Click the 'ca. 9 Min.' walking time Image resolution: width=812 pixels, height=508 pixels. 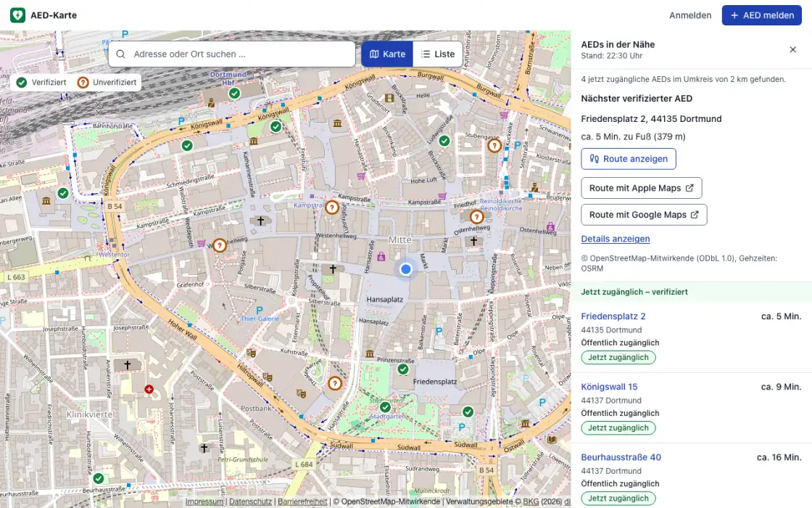tap(781, 387)
